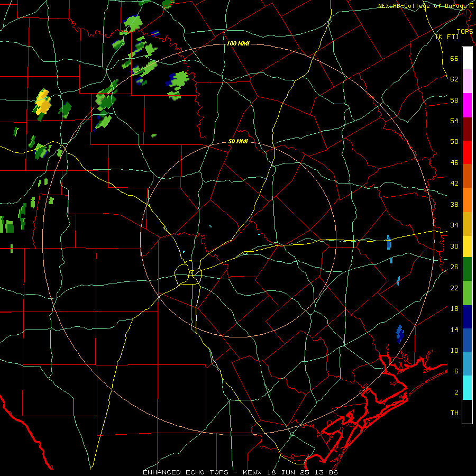Click the navy blue echo near the coast
The image size is (476, 476).
coord(400,334)
